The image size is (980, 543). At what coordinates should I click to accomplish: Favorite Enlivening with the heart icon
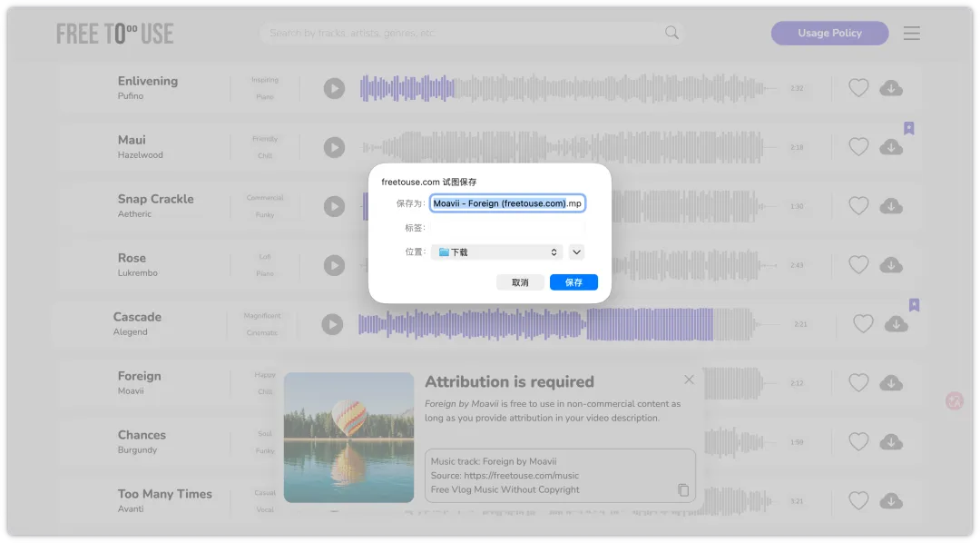(858, 87)
